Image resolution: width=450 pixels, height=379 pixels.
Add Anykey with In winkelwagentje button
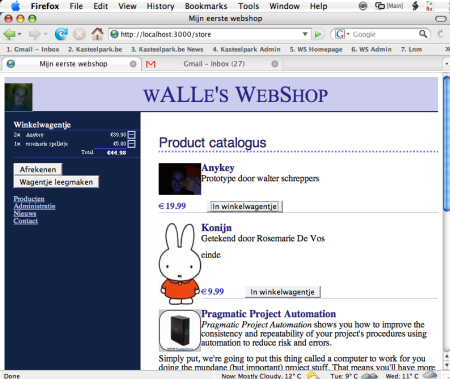point(245,206)
